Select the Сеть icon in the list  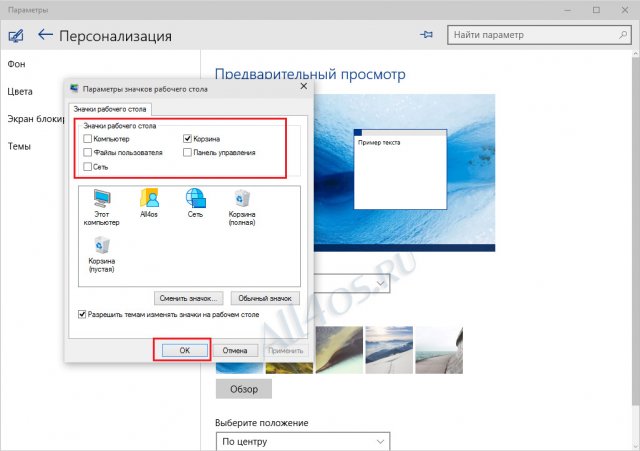pos(196,203)
